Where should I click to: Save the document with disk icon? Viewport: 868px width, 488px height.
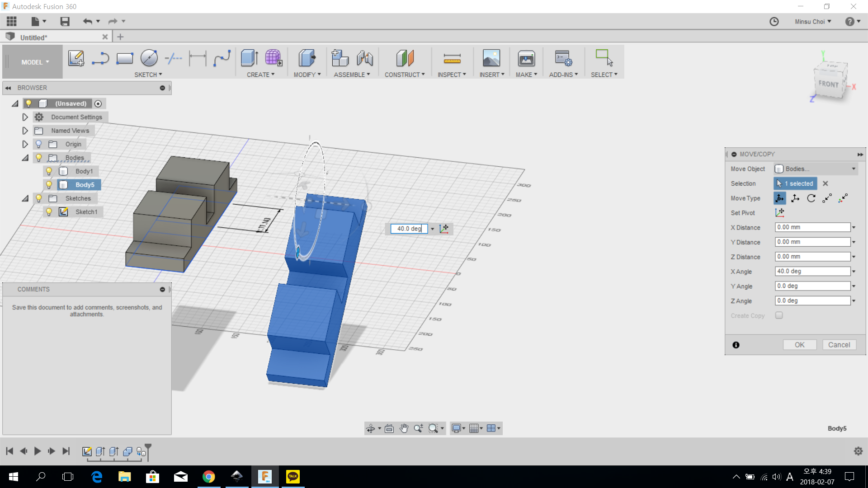coord(65,21)
